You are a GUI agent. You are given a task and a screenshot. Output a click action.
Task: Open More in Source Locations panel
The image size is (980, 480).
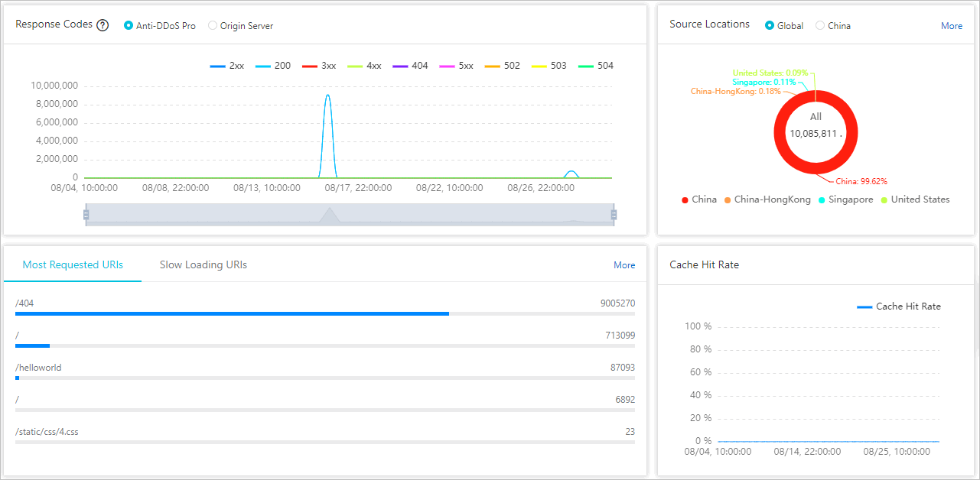pos(952,26)
